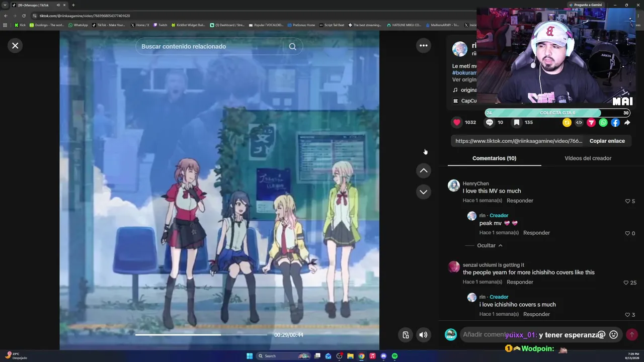Like the video with the heart icon
644x362 pixels.
pos(457,122)
